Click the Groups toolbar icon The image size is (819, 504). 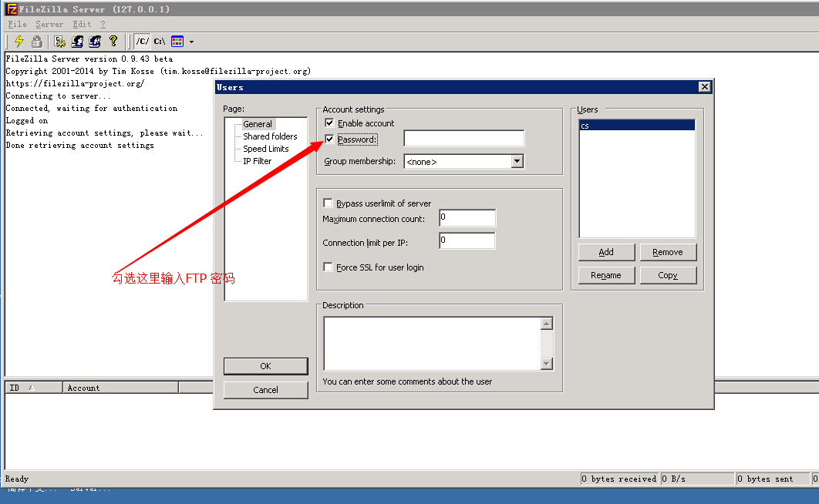[95, 41]
